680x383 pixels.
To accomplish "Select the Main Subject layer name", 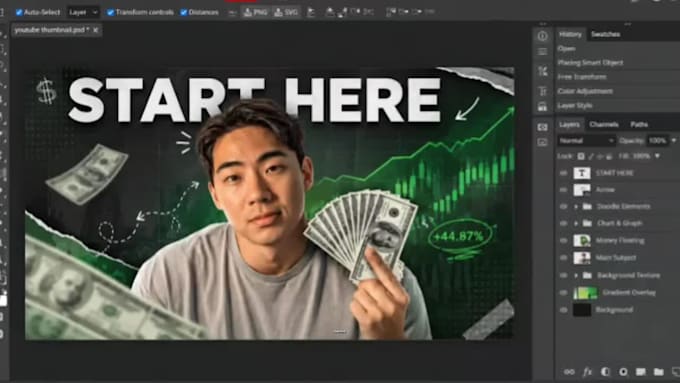I will [x=616, y=258].
